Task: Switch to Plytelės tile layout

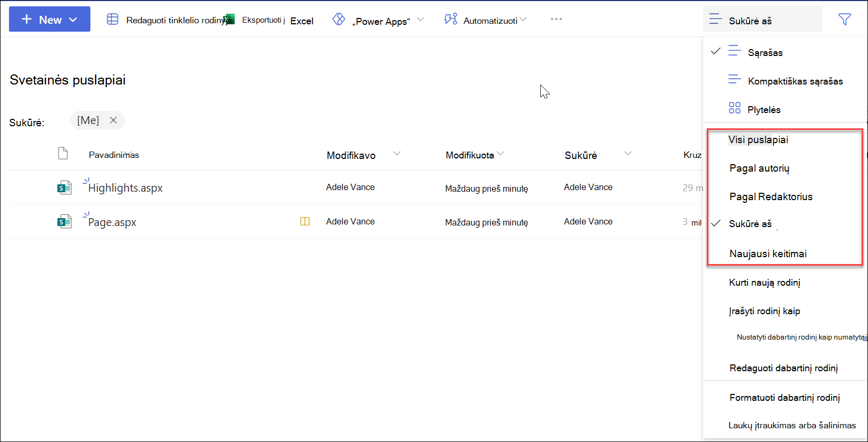Action: (785, 109)
